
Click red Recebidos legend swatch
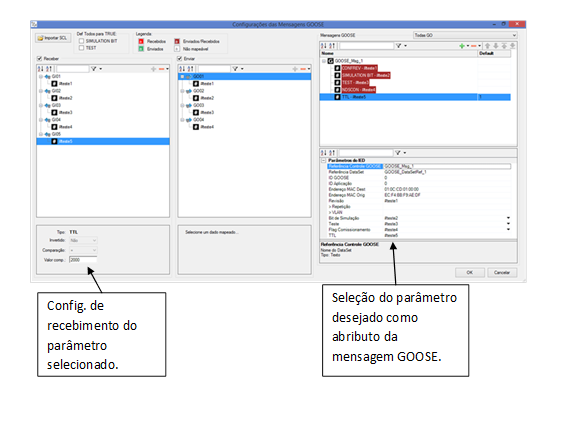[141, 41]
